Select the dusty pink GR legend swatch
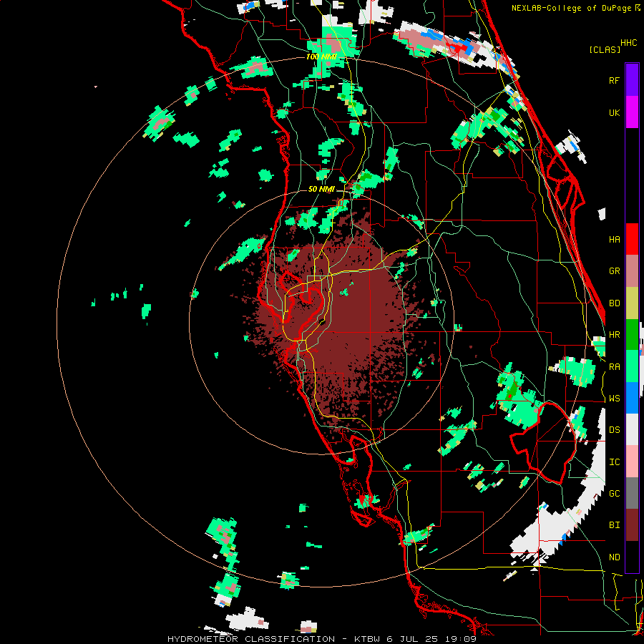 click(x=632, y=271)
